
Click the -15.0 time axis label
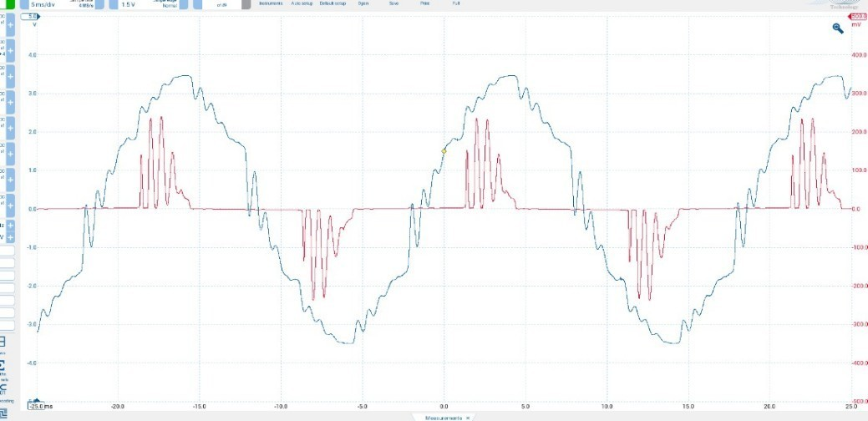click(x=200, y=406)
